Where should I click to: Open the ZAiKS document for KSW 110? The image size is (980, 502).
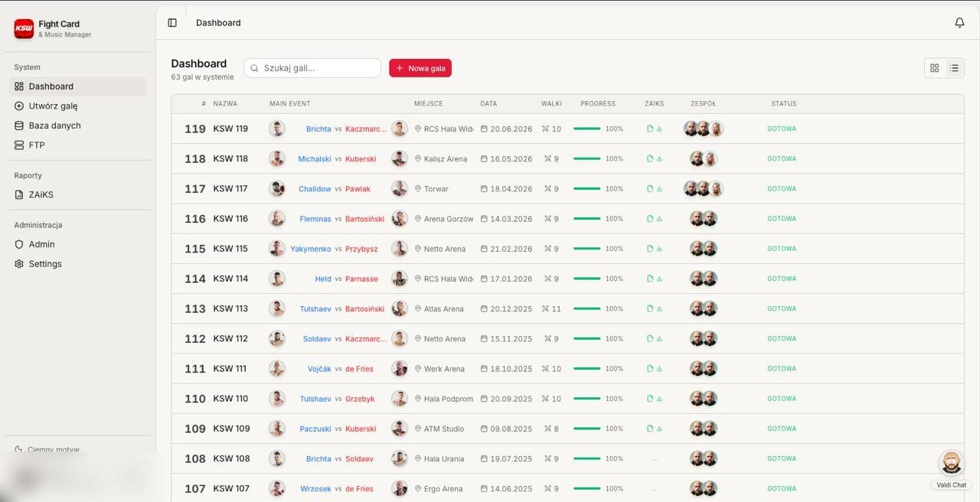click(650, 399)
